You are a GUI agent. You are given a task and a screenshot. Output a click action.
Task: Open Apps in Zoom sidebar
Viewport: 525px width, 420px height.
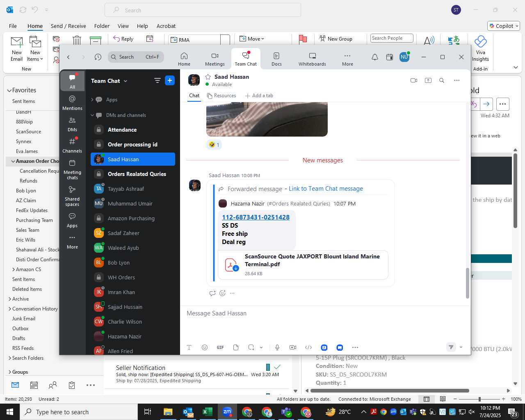click(x=72, y=220)
